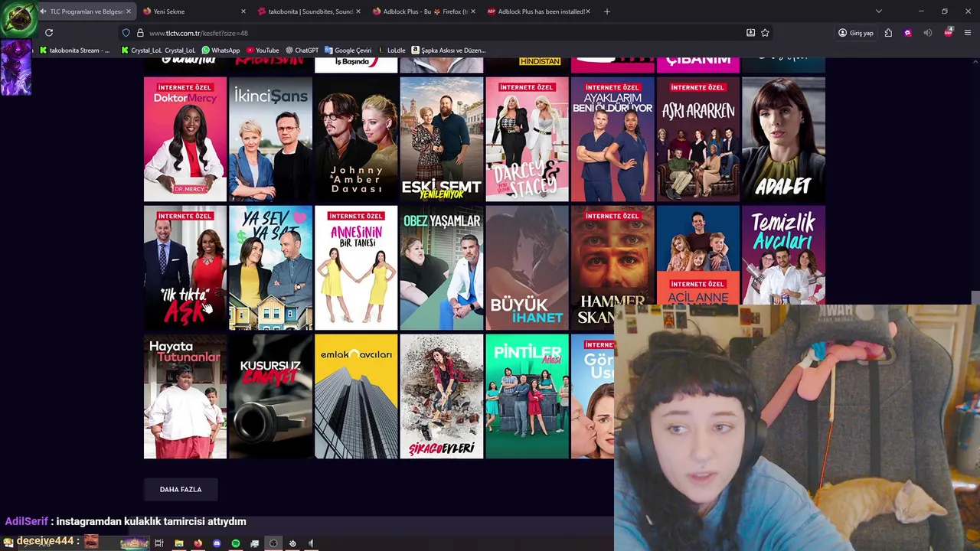Open the Pintiler Ailesi poster

tap(528, 396)
